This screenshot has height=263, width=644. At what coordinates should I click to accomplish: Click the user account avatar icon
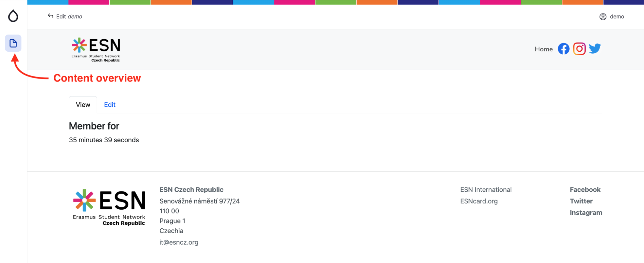coord(603,17)
